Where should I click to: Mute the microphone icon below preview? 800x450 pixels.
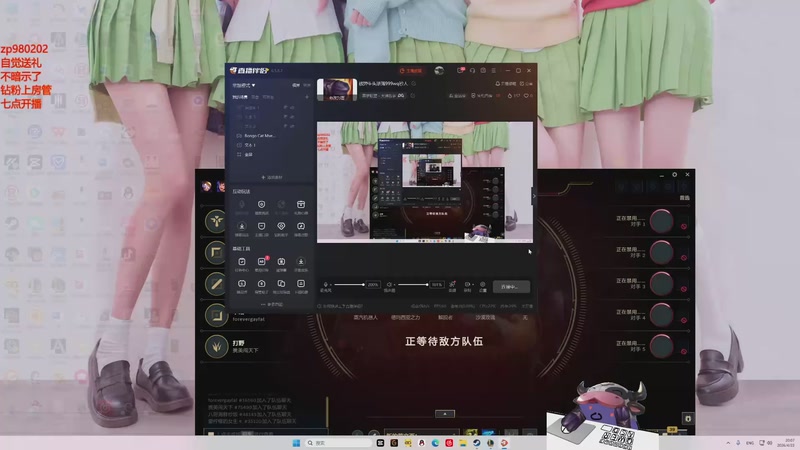[326, 284]
